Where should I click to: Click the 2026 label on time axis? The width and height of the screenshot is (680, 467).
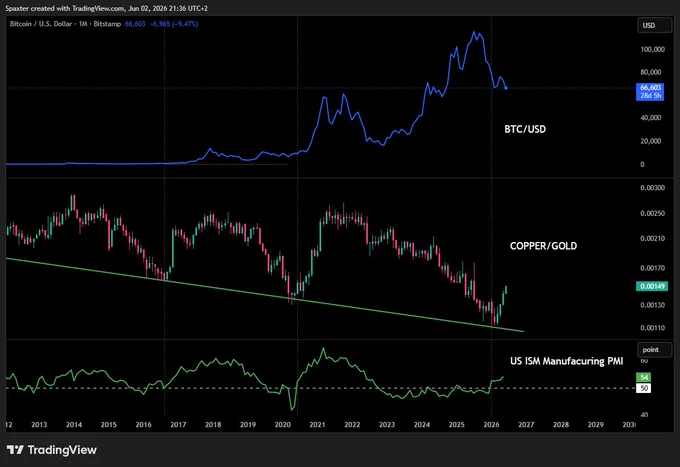(491, 425)
